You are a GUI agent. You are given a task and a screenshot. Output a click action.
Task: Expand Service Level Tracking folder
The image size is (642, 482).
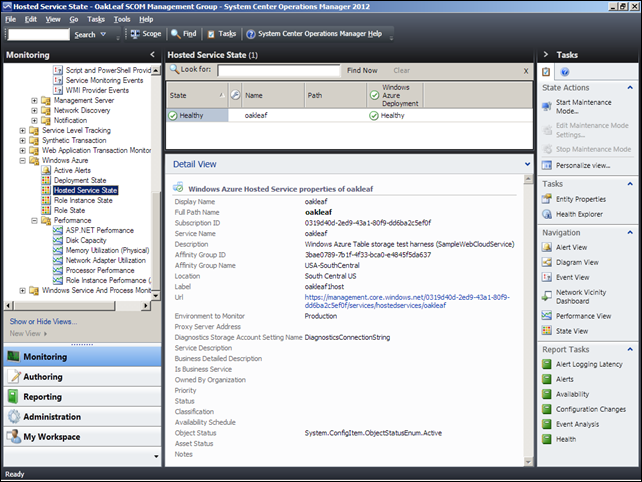[23, 131]
